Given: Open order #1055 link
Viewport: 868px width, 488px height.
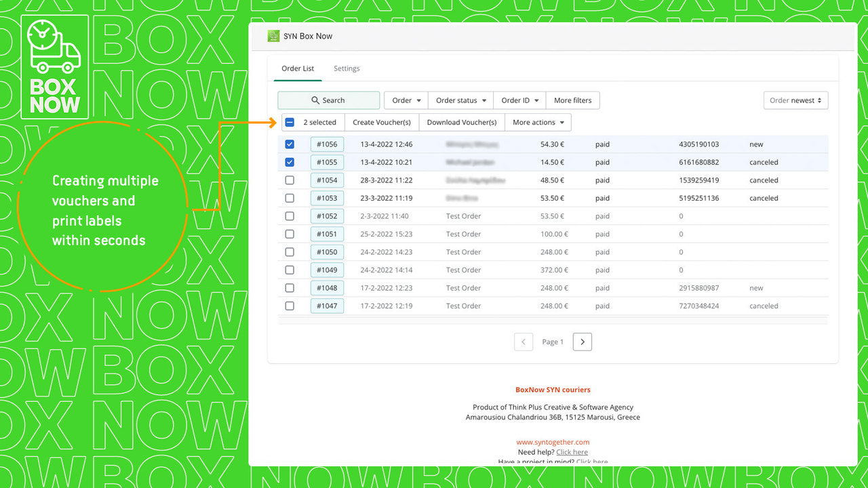Looking at the screenshot, I should pos(327,162).
